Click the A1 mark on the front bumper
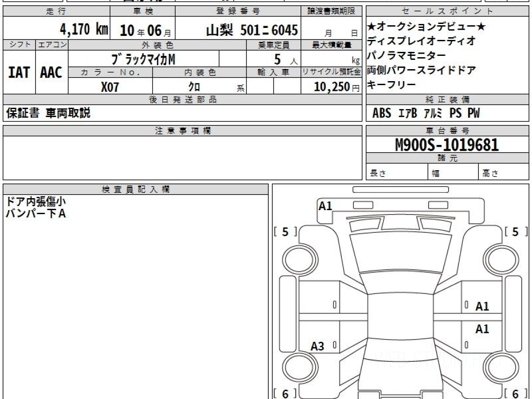The width and height of the screenshot is (532, 399). coord(325,206)
